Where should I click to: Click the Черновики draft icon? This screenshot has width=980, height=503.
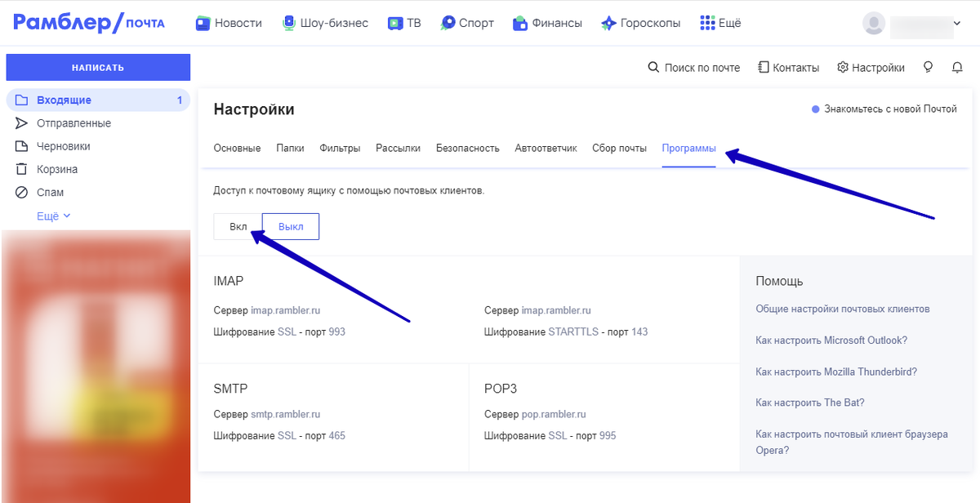click(22, 146)
